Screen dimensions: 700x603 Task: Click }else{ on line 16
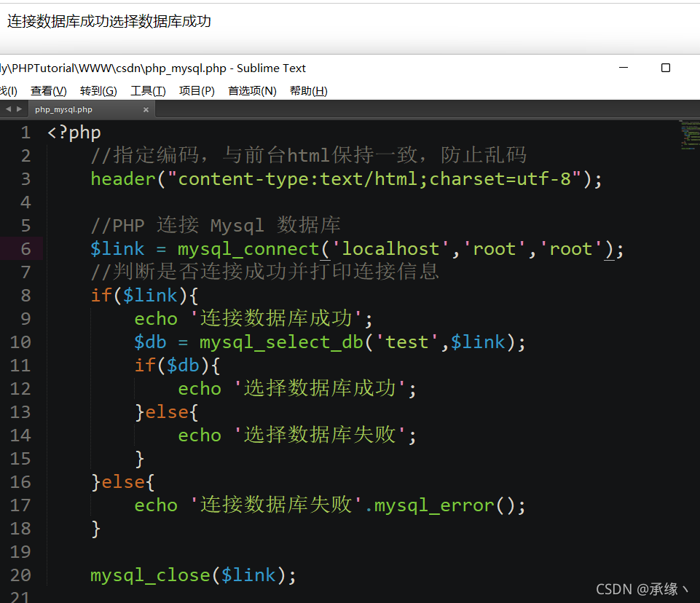[x=123, y=483]
